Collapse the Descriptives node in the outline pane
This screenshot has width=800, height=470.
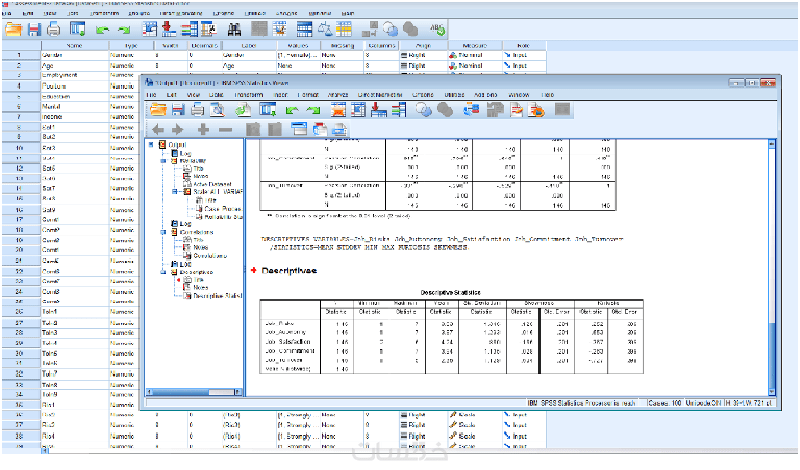tap(163, 271)
